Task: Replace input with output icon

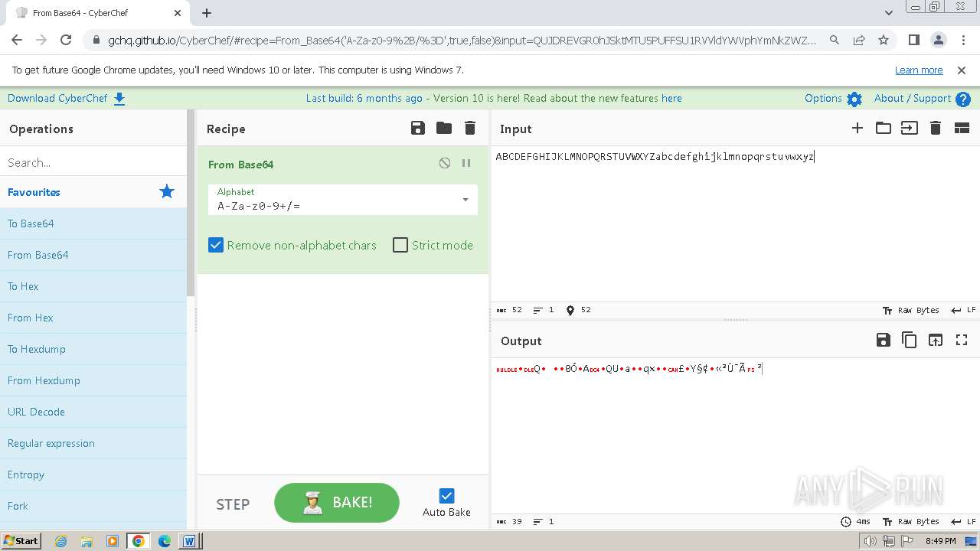Action: pyautogui.click(x=936, y=341)
